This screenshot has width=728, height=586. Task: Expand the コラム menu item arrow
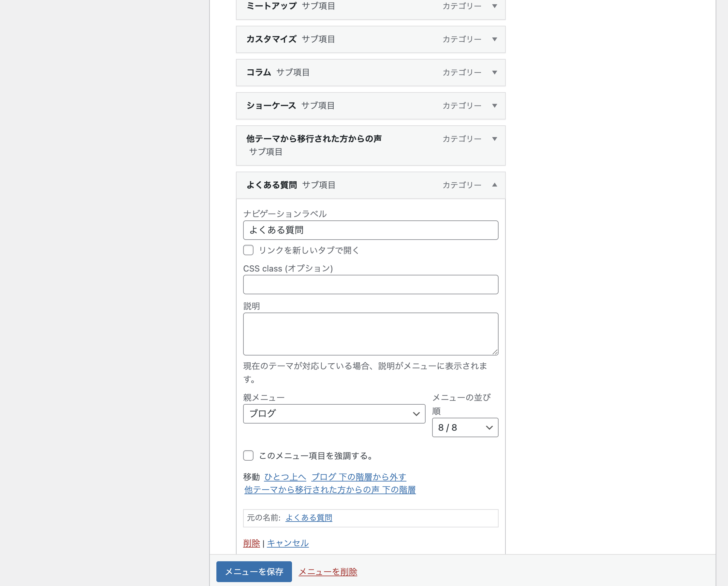pos(494,72)
